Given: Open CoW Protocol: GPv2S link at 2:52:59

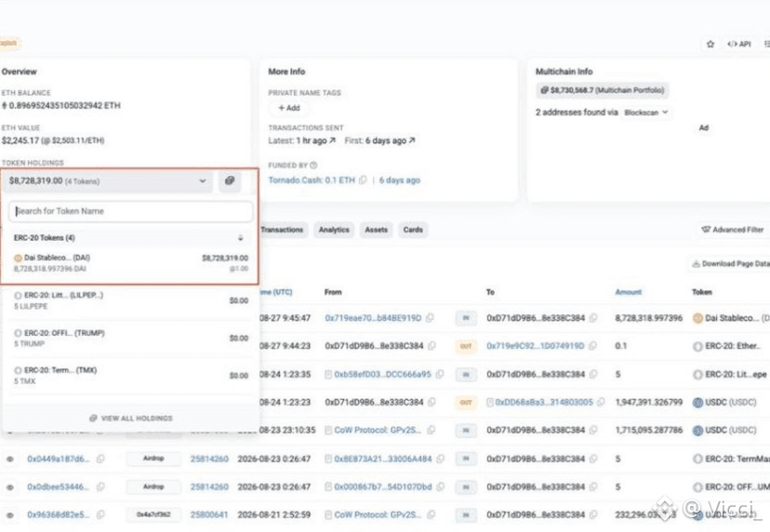Looking at the screenshot, I should 378,515.
